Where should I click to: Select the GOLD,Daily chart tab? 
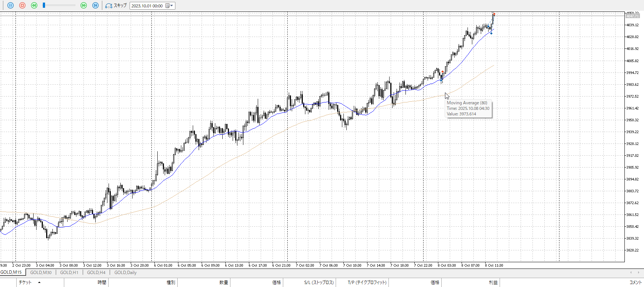click(x=125, y=273)
